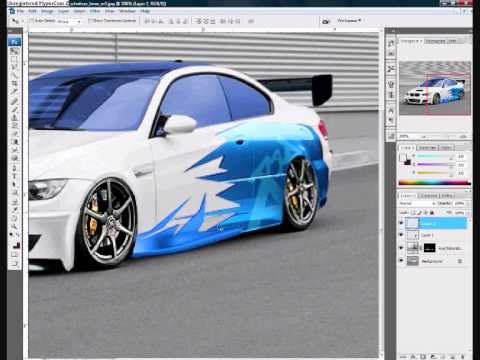Open the Filter menu
Screen dimensions: 480x360
95,11
